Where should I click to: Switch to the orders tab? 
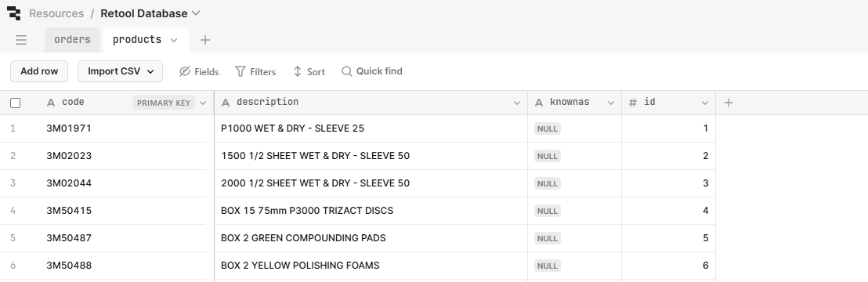(73, 40)
